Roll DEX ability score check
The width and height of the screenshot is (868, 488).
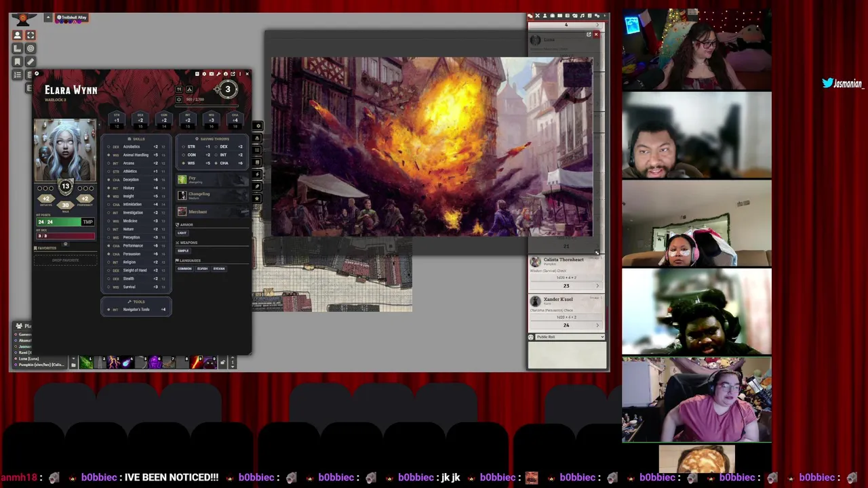pos(140,119)
